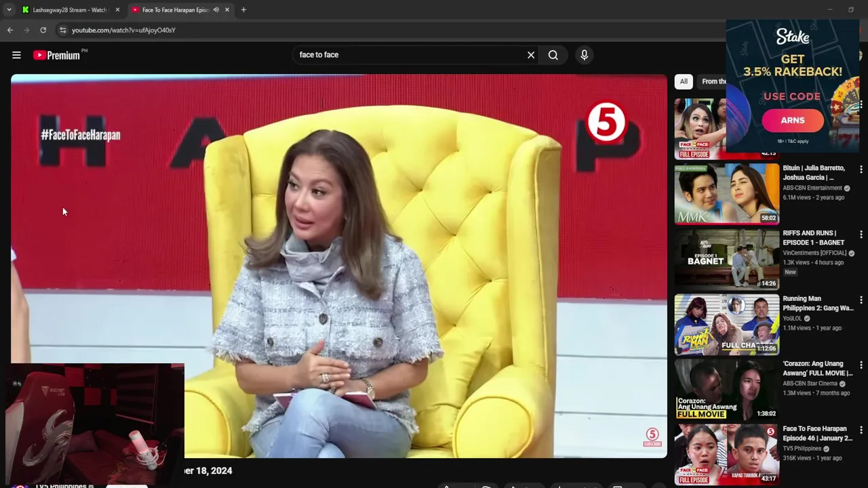This screenshot has height=488, width=868.
Task: Open the YouTube hamburger guide menu
Action: coord(16,55)
